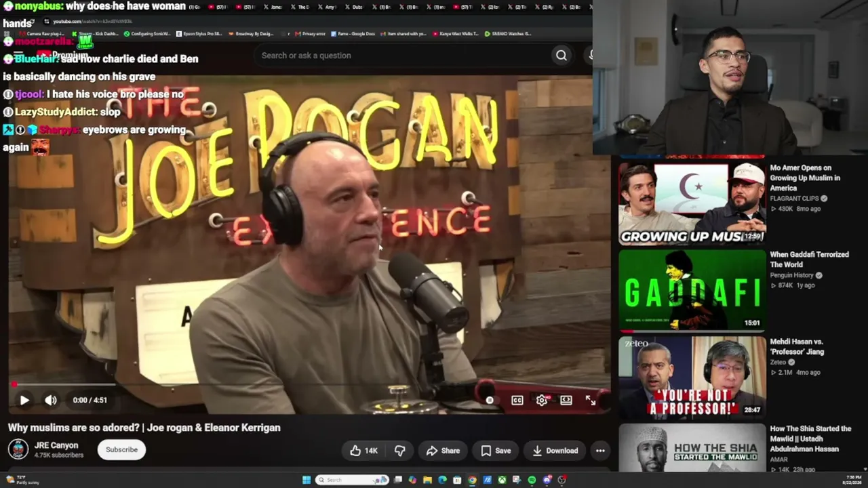Screen dimensions: 868x488
Task: Open the 'Broadway By Desig...' bookmark
Action: click(251, 33)
